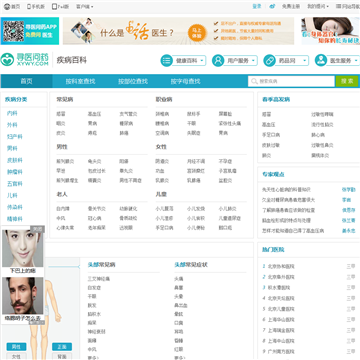The image size is (360, 360).
Task: Open the mobile version phone icon
Action: 29,6
